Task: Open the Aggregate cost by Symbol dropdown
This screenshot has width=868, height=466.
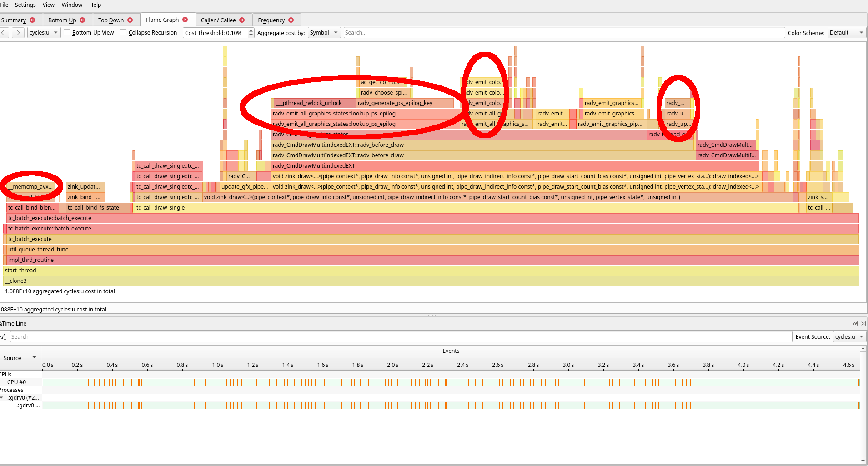Action: [x=324, y=33]
